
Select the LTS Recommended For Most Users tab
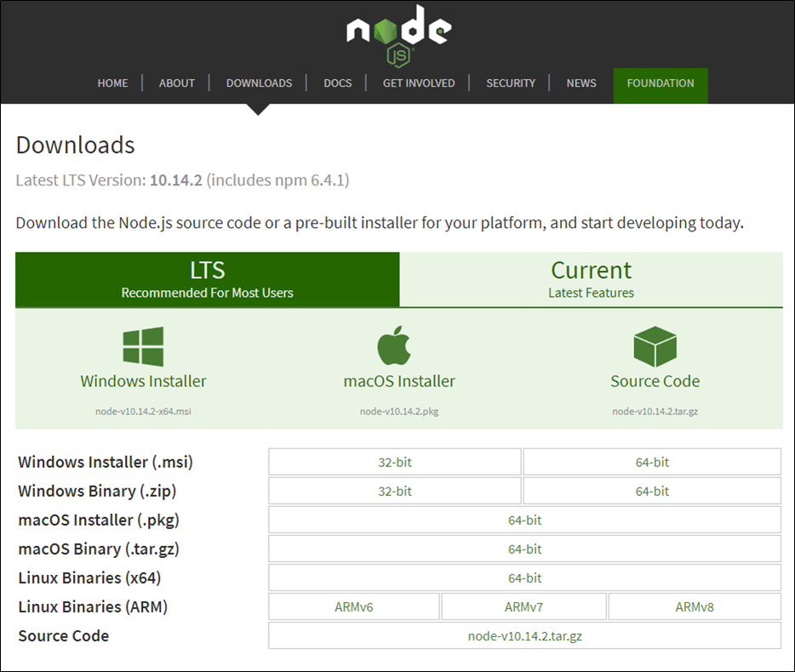(x=208, y=280)
